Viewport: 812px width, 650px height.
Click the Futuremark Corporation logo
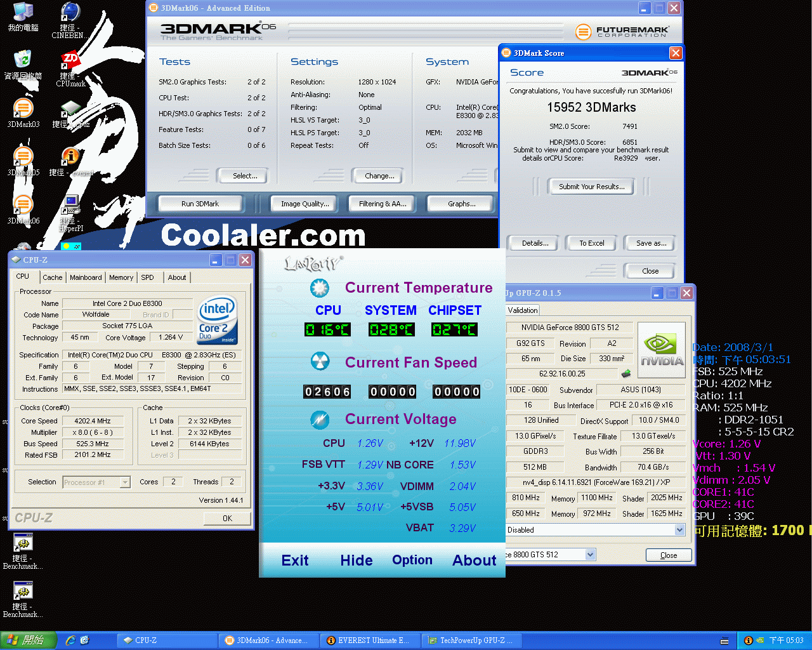(622, 31)
